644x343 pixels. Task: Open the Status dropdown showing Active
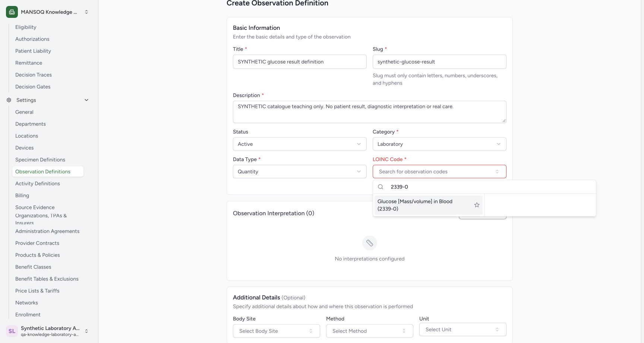coord(300,144)
